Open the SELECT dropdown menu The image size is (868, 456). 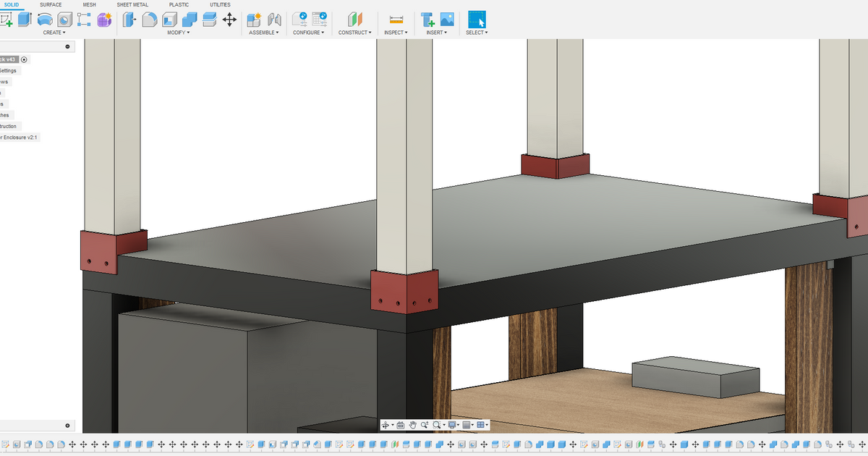pos(477,33)
